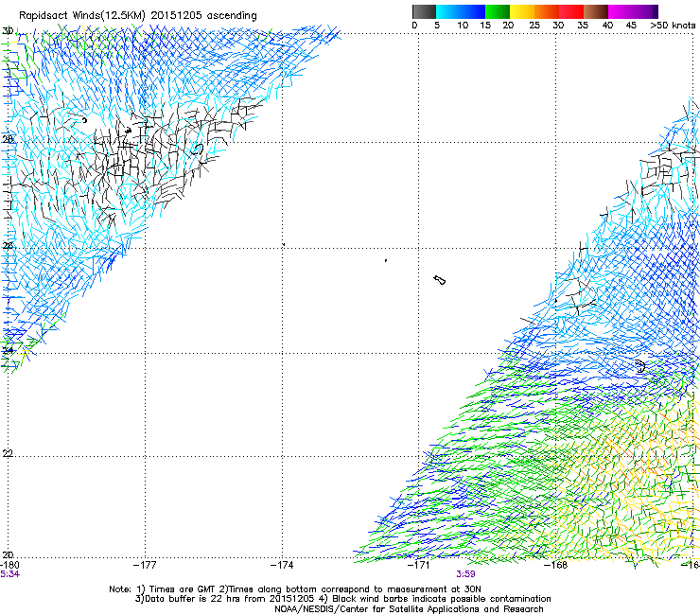
Task: Click the longitude label "-168" on the bottom axis
Action: pyautogui.click(x=556, y=565)
